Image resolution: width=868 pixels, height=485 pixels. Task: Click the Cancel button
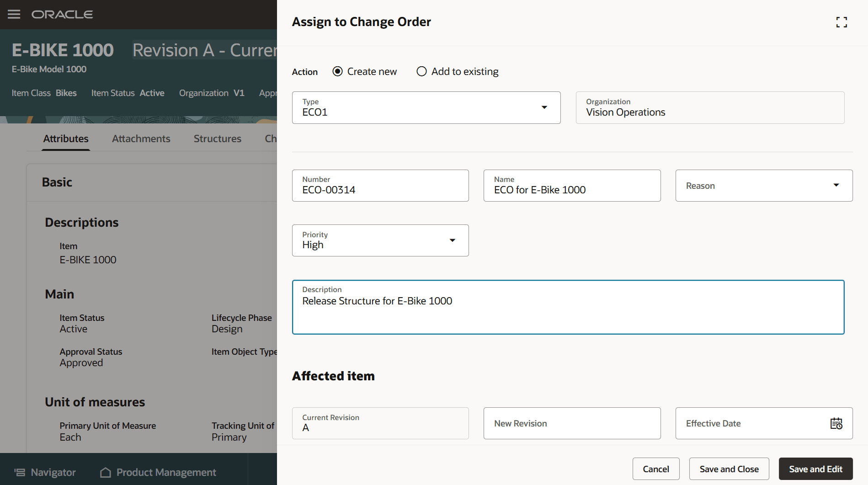pyautogui.click(x=656, y=469)
